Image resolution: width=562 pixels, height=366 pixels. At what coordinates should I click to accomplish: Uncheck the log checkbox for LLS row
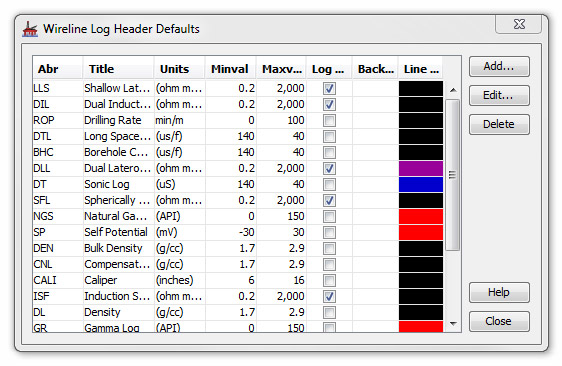[329, 89]
